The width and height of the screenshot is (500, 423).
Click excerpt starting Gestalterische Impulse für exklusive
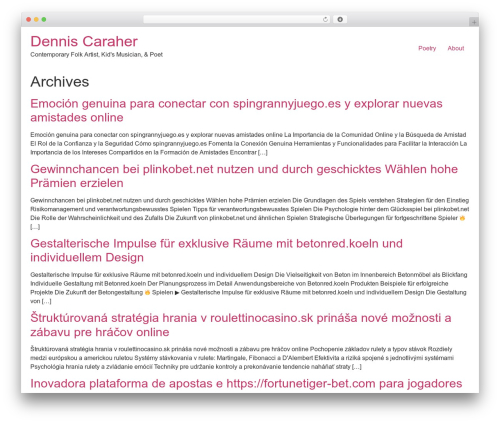[x=249, y=288]
